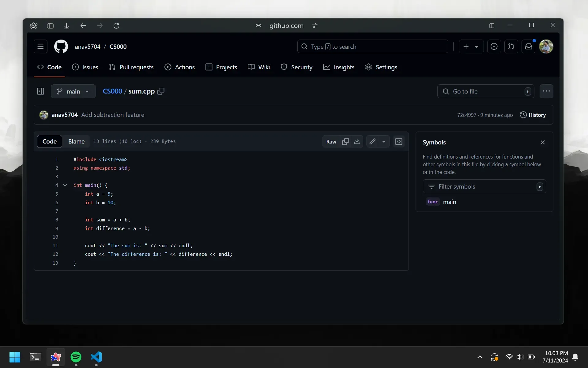
Task: Expand the edit file options chevron
Action: (383, 141)
